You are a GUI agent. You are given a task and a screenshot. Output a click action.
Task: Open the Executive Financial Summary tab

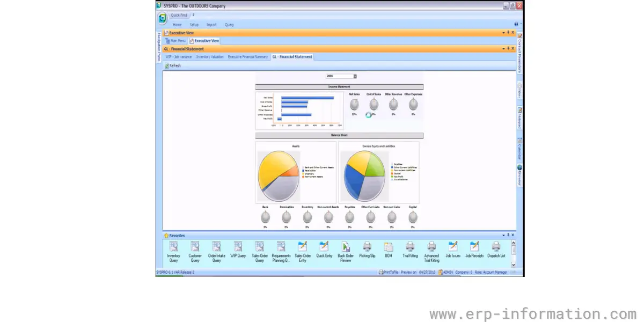point(248,56)
